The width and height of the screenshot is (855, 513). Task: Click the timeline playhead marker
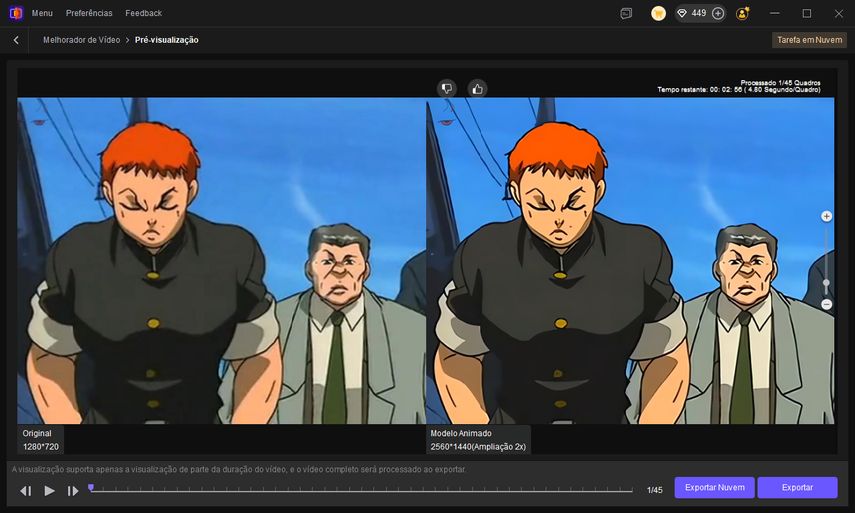91,487
